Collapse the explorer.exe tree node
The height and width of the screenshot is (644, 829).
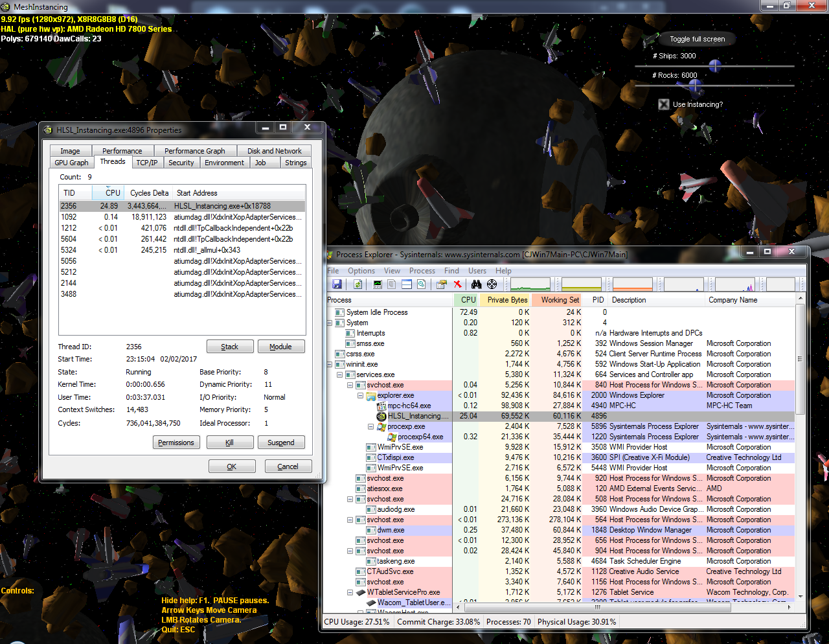tap(361, 395)
